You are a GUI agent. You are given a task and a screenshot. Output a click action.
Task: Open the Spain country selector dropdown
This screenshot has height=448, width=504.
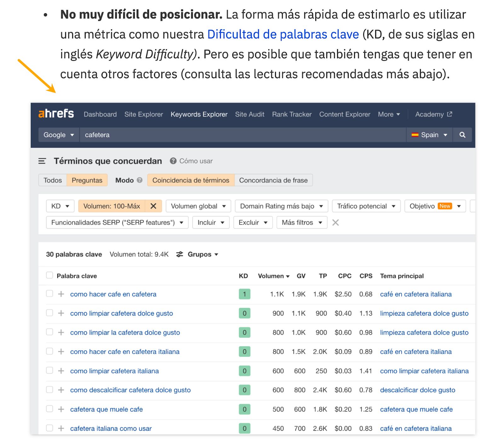tap(429, 135)
